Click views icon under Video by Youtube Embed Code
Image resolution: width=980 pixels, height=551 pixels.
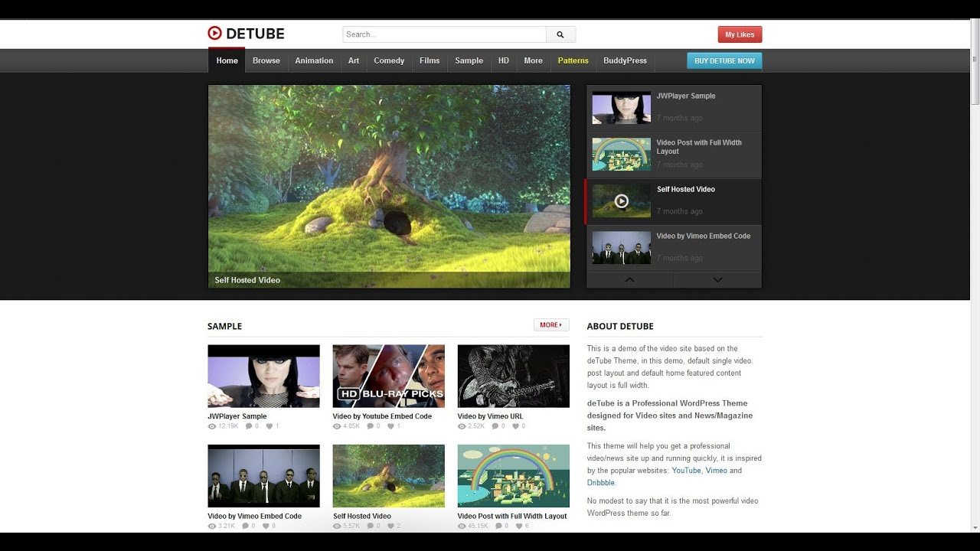click(337, 426)
